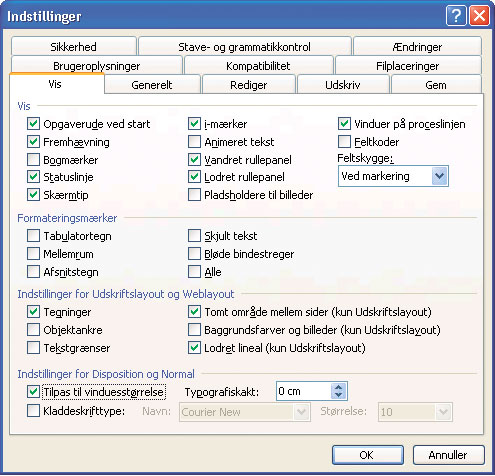
Task: Go to the Filplaceringer tab
Action: tap(408, 66)
